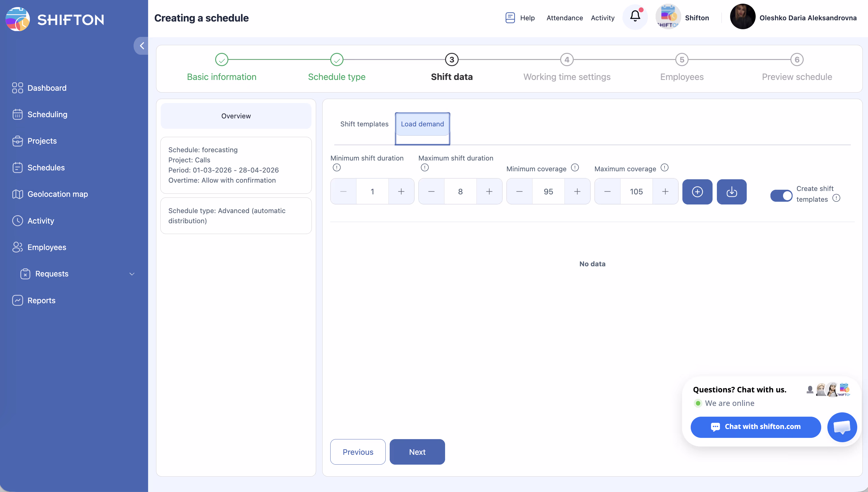Increase the Maximum coverage value

tap(665, 192)
